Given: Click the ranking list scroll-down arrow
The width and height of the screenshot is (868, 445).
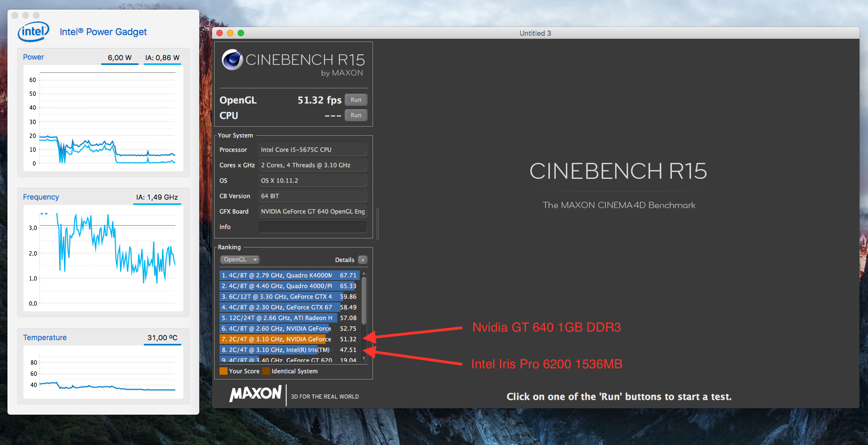Looking at the screenshot, I should click(364, 359).
